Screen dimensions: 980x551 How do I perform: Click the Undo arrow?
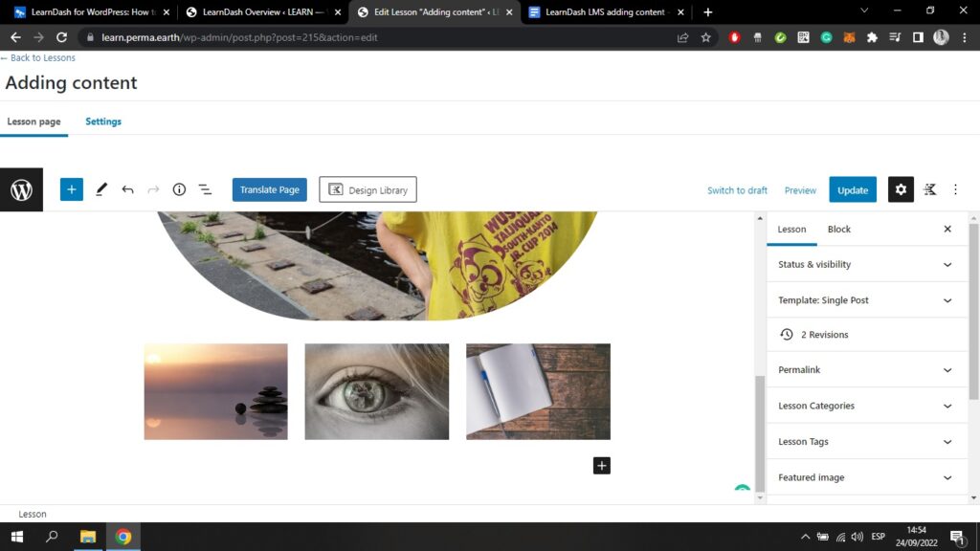pos(127,189)
